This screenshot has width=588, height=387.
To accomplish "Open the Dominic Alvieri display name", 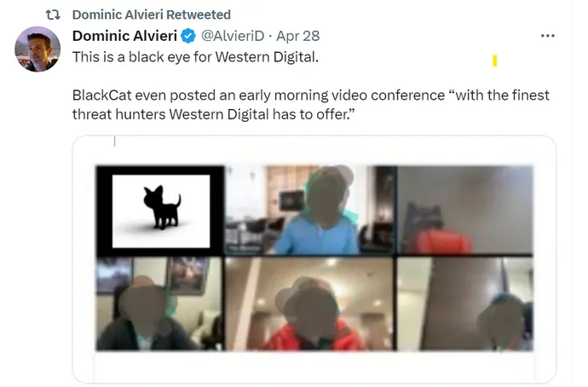I will tap(124, 36).
